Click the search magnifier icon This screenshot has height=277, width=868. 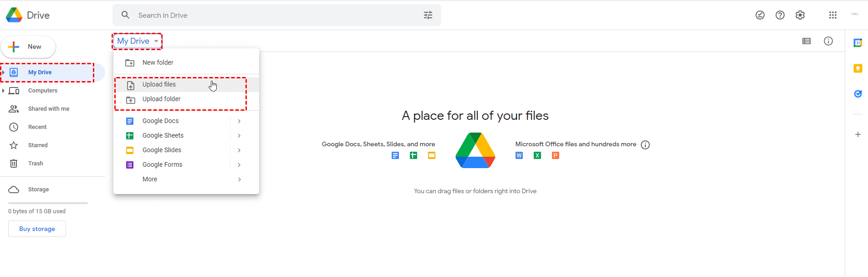coord(126,15)
